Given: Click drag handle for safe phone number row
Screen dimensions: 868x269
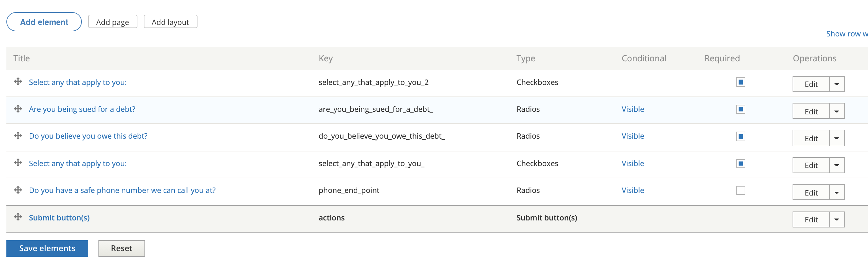Looking at the screenshot, I should 18,190.
